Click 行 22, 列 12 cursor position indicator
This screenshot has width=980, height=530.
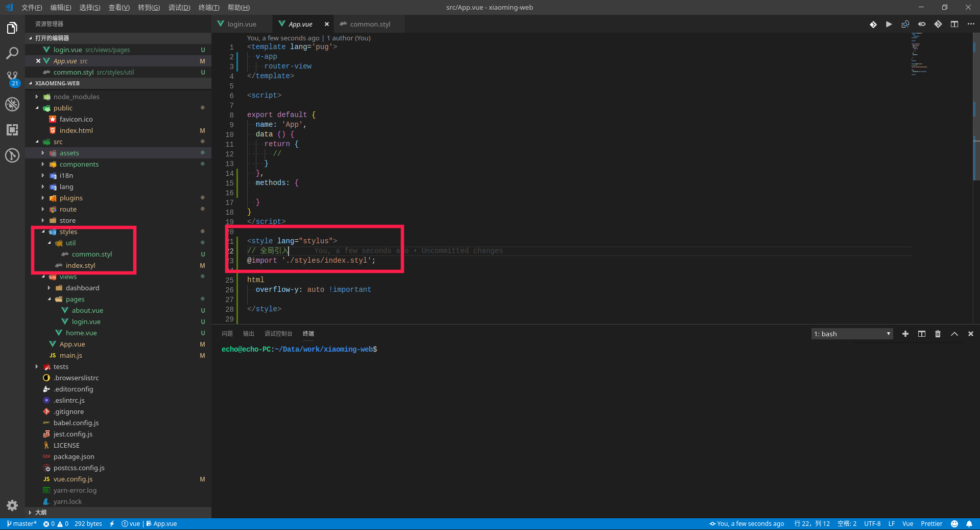click(x=812, y=524)
